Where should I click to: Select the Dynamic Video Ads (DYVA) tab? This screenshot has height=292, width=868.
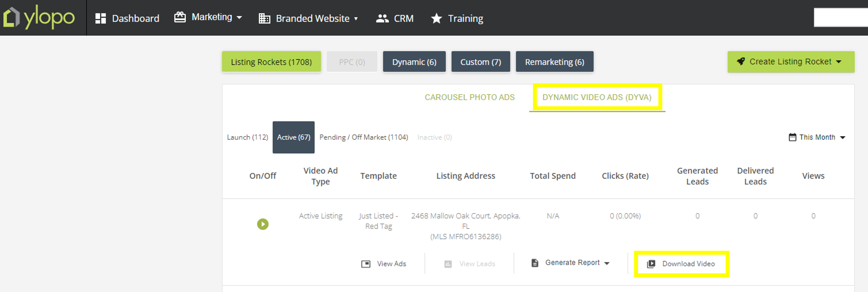tap(597, 97)
